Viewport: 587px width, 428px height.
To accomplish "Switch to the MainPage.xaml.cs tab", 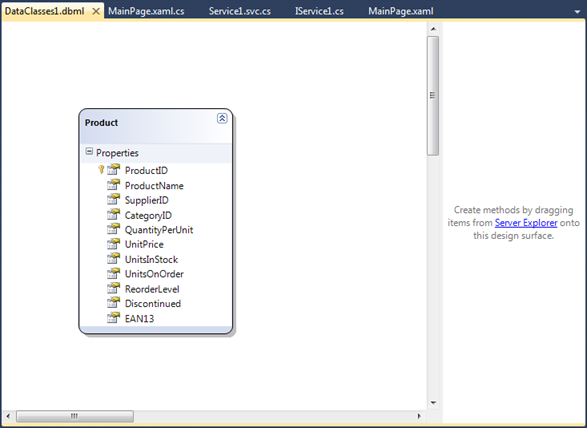I will [x=146, y=11].
